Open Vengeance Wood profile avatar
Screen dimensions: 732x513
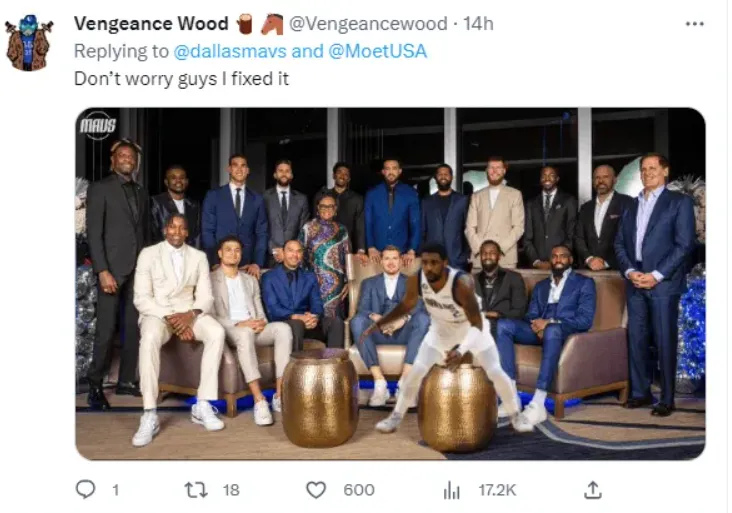point(28,43)
